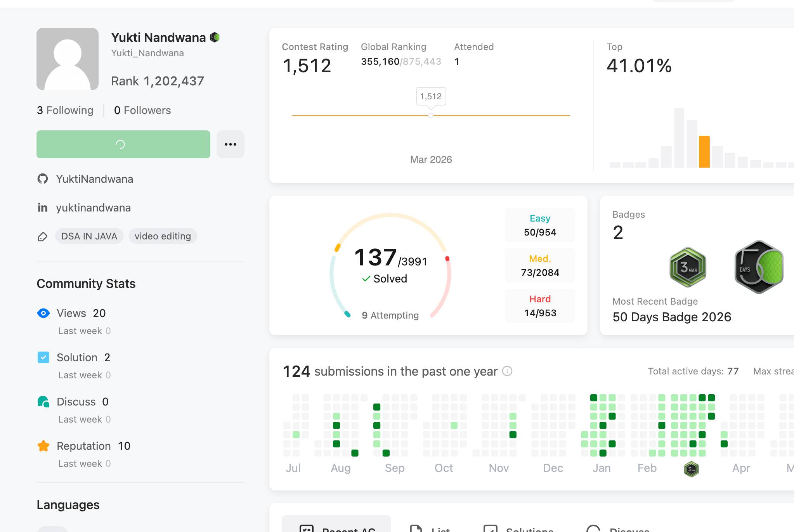This screenshot has height=532, width=794.
Task: Open the three-dots more options menu
Action: [x=231, y=144]
